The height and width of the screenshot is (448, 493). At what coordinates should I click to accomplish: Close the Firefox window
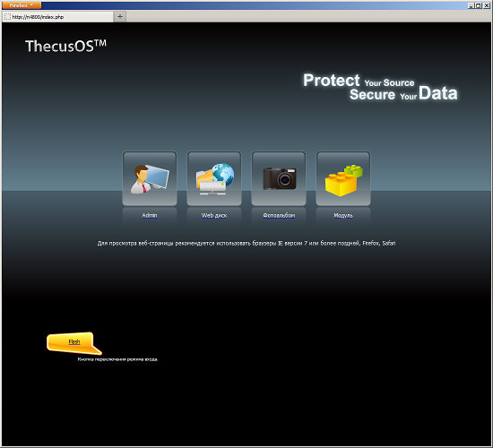click(486, 5)
